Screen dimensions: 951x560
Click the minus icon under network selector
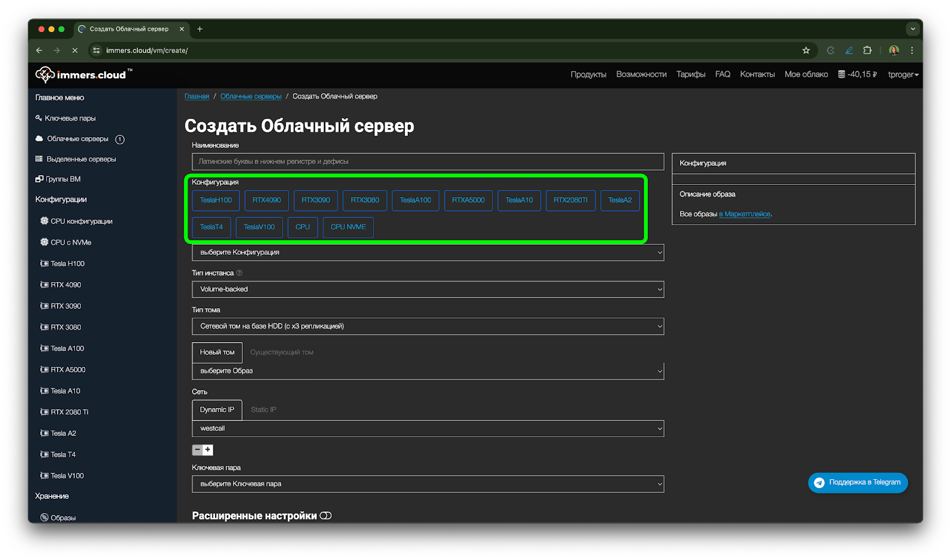tap(197, 450)
